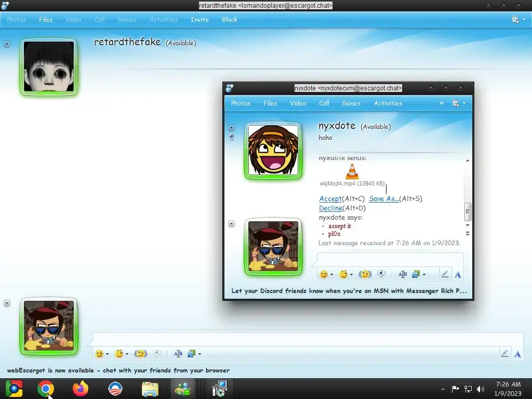Switch to handwriting mode in retardthefake window

(x=504, y=353)
